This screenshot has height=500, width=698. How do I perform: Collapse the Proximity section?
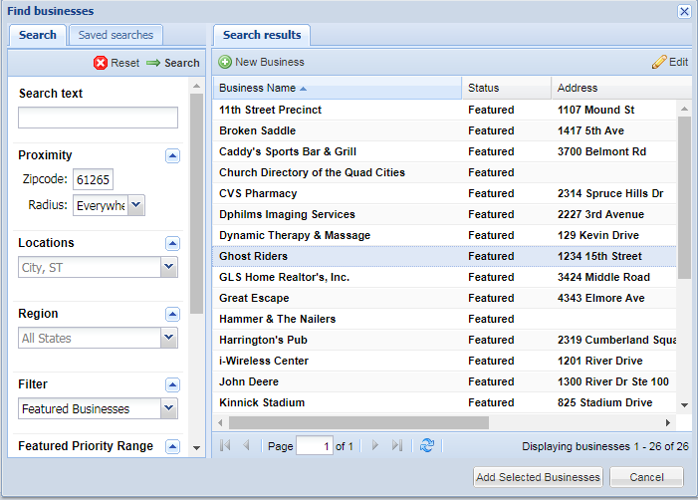click(x=172, y=155)
